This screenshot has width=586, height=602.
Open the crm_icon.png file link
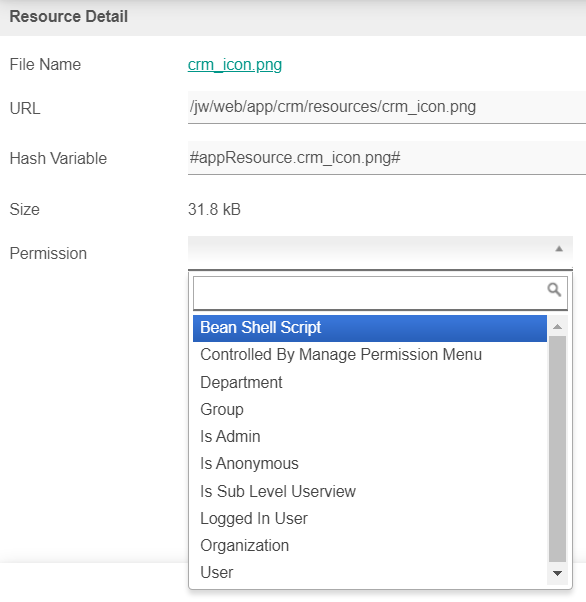(235, 64)
